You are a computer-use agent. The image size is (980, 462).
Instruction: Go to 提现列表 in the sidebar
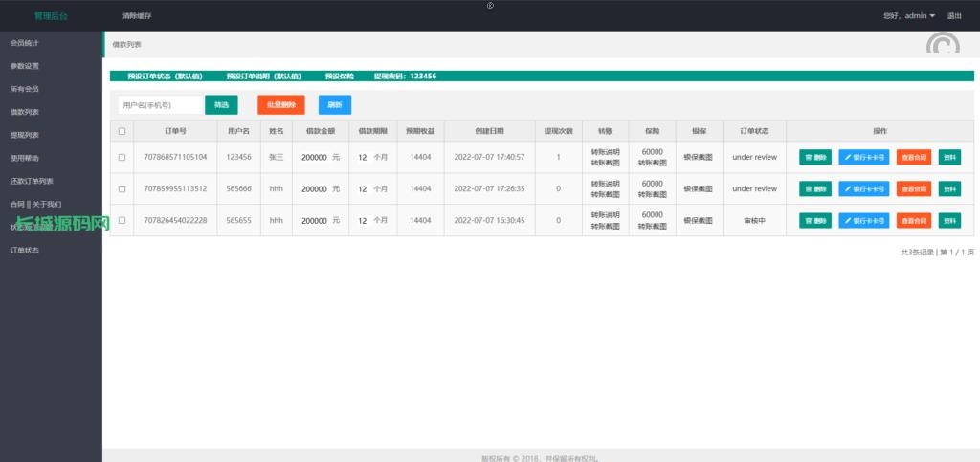coord(24,135)
